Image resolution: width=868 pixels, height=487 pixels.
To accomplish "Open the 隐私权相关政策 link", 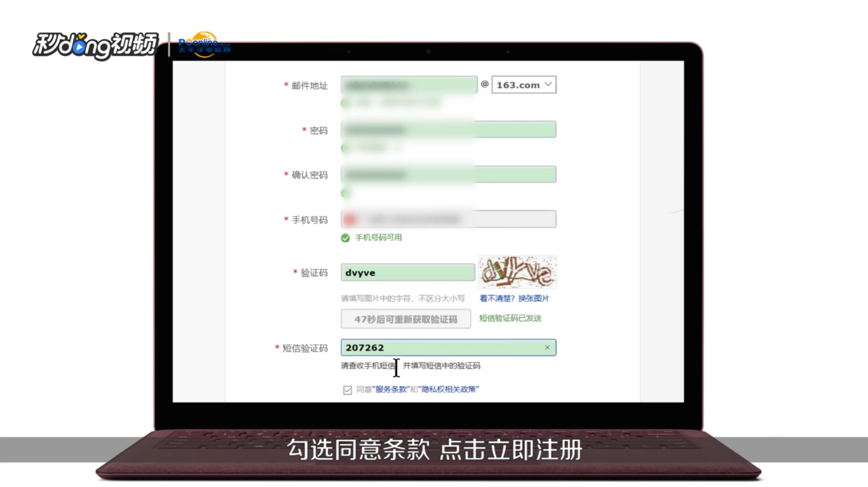I will 449,390.
